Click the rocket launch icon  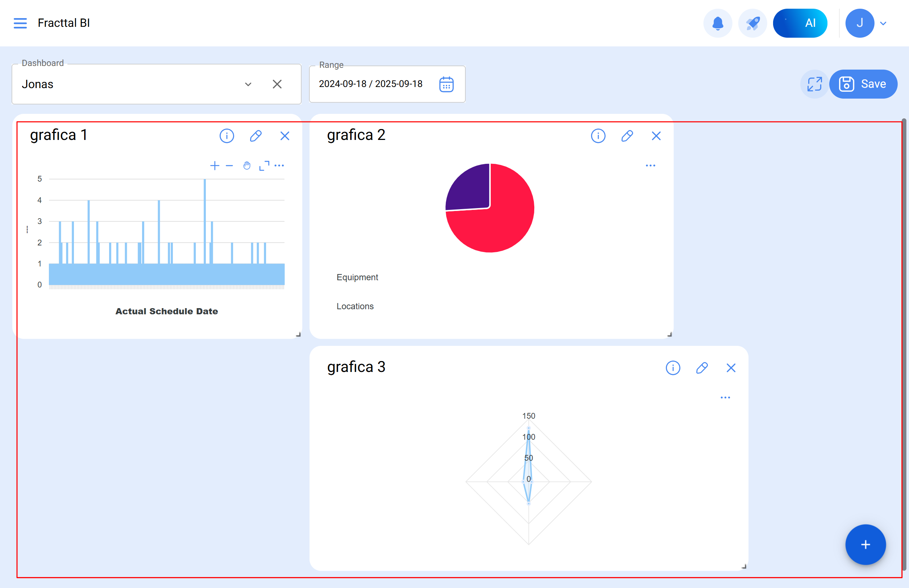[752, 23]
